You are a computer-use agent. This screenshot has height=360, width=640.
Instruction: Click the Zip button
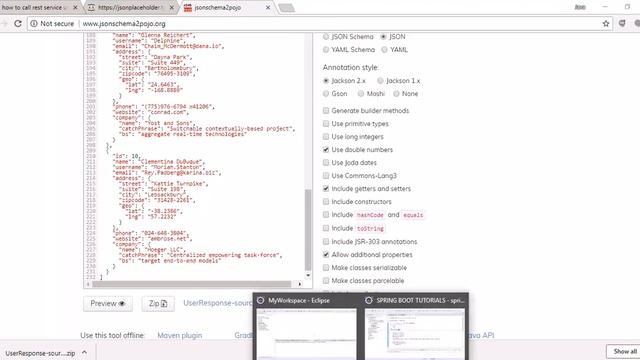[x=158, y=304]
